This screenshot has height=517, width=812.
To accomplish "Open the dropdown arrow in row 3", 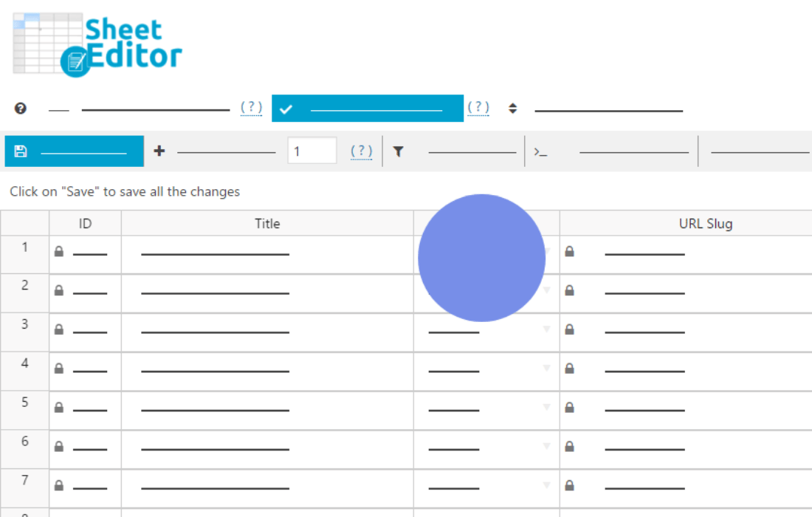I will (x=546, y=329).
